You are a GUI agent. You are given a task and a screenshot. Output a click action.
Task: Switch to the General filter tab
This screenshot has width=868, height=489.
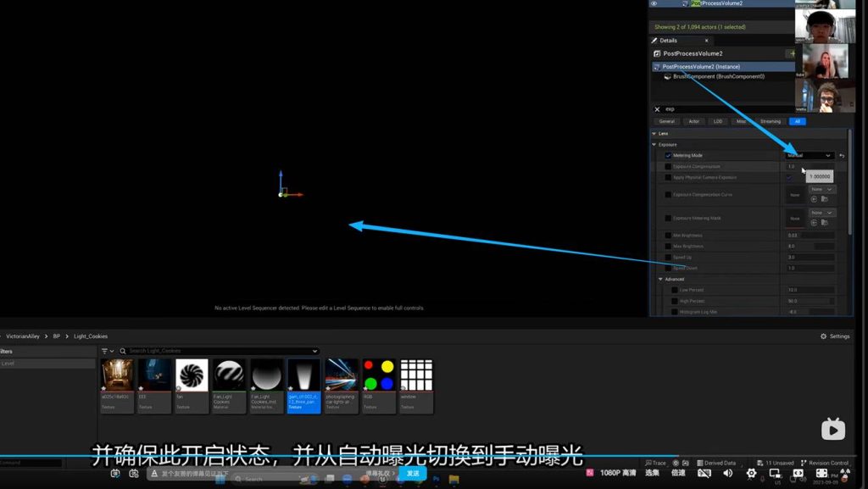[667, 121]
